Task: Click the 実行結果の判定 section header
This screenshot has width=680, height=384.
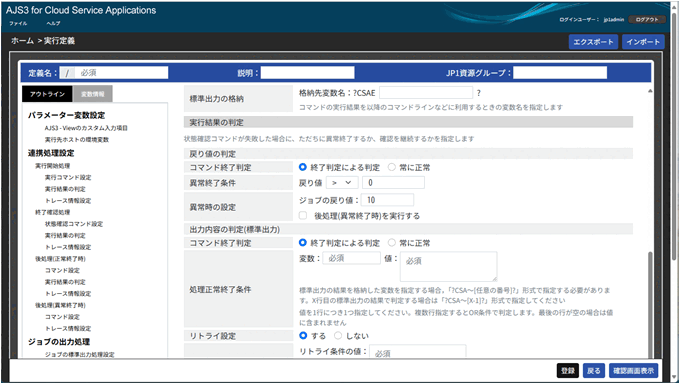Action: click(x=408, y=122)
